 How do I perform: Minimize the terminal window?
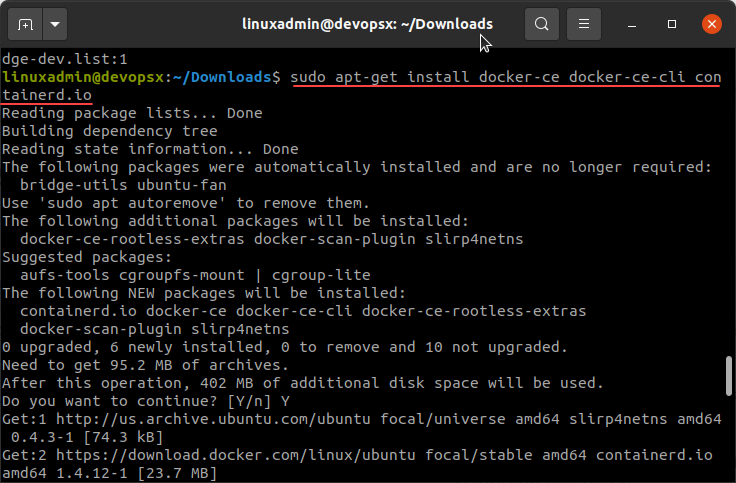632,24
